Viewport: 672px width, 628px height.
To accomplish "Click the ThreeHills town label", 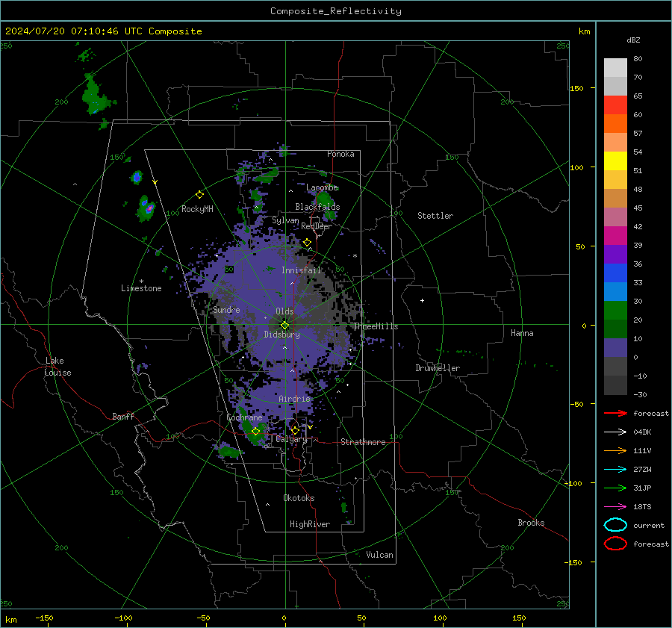I will tap(376, 326).
